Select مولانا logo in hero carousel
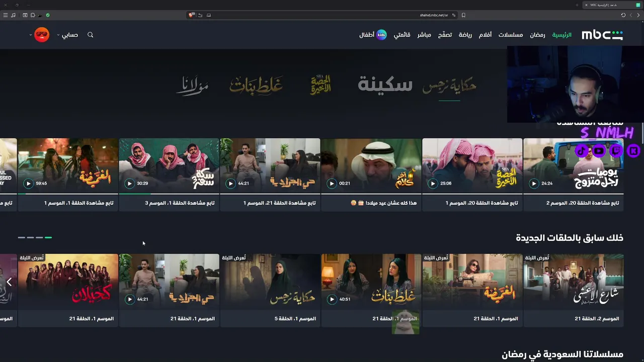Image resolution: width=644 pixels, height=362 pixels. tap(192, 86)
